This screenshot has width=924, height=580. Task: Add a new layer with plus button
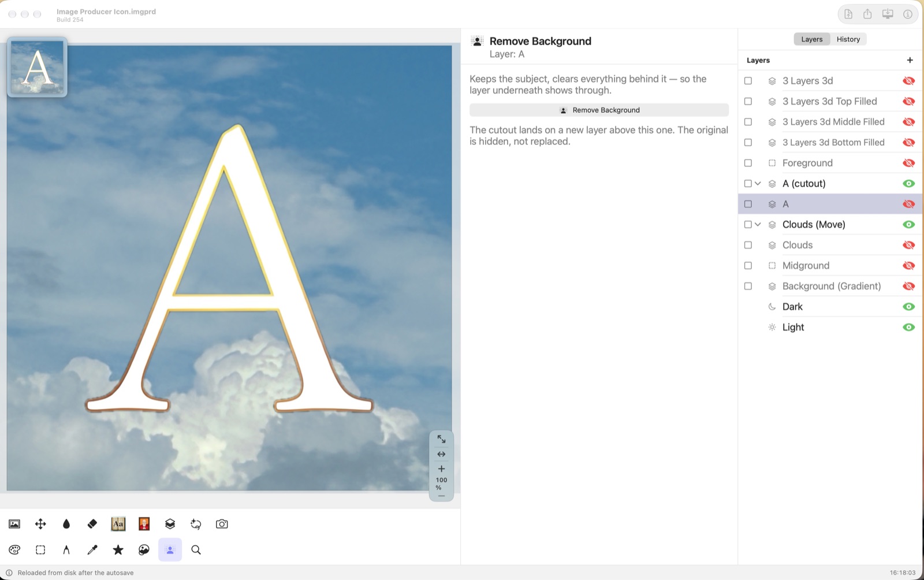910,60
